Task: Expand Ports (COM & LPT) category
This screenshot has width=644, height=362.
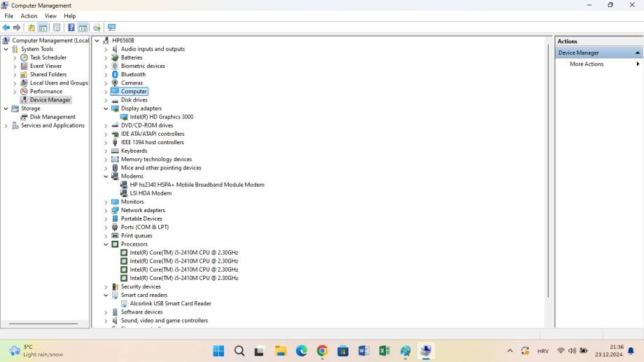Action: coord(106,228)
